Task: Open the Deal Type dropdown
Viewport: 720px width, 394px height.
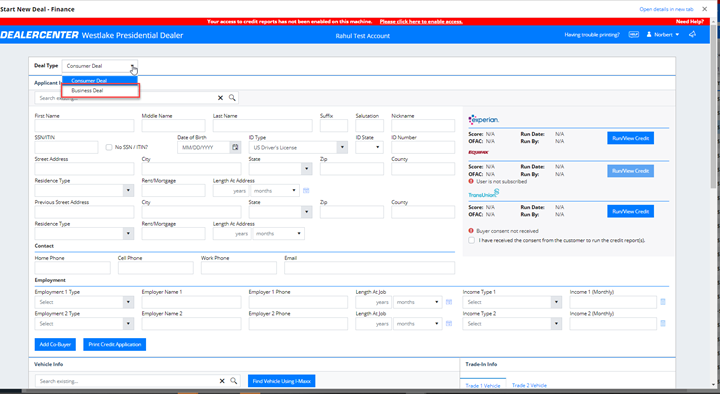Action: 100,66
